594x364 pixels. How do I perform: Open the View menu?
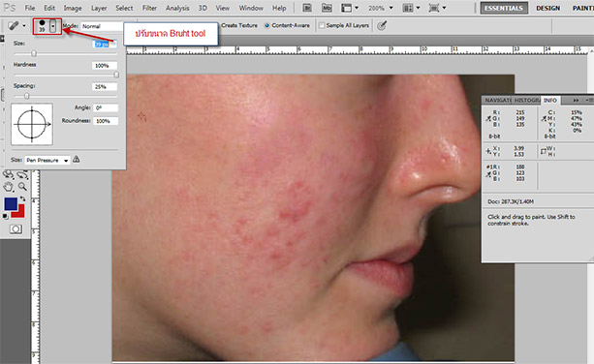click(x=222, y=8)
